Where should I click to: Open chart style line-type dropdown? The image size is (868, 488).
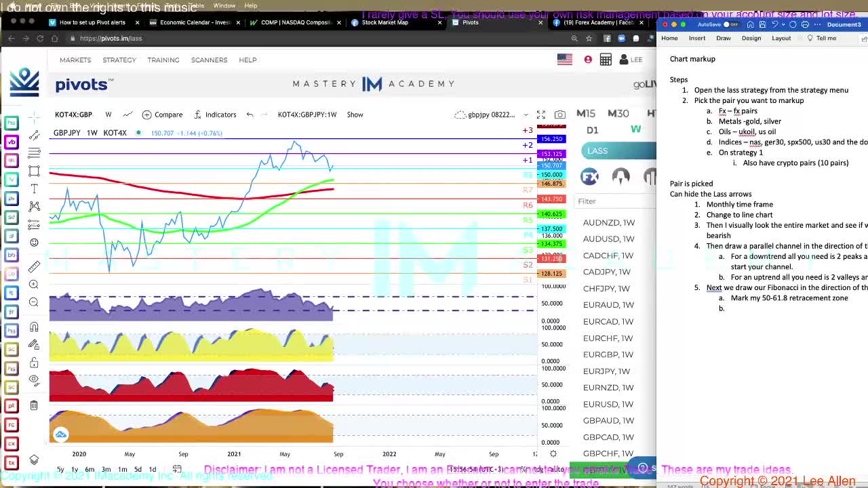pos(127,115)
